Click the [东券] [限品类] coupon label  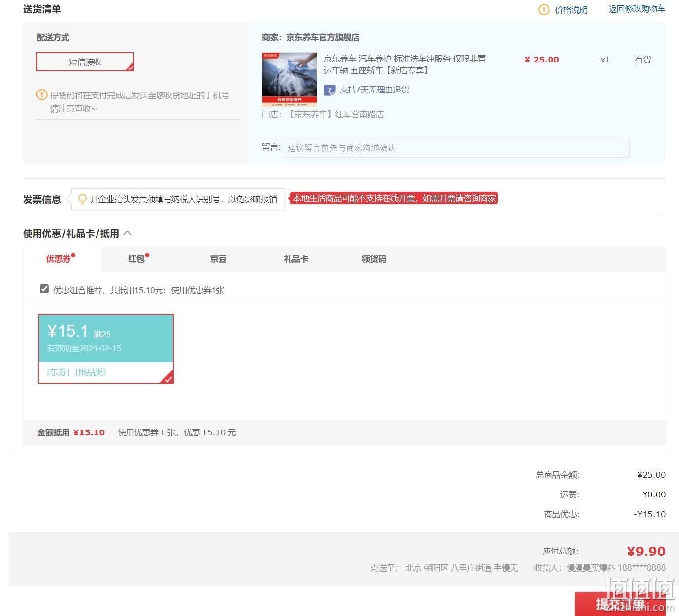click(76, 372)
